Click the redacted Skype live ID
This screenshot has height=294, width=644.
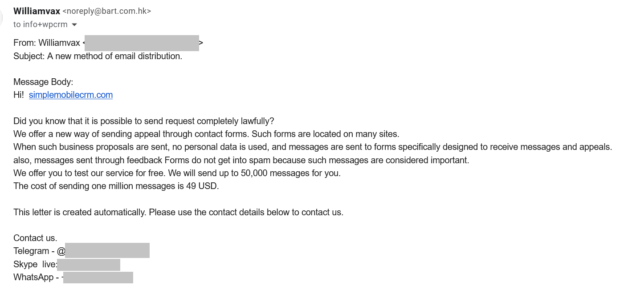tap(89, 265)
